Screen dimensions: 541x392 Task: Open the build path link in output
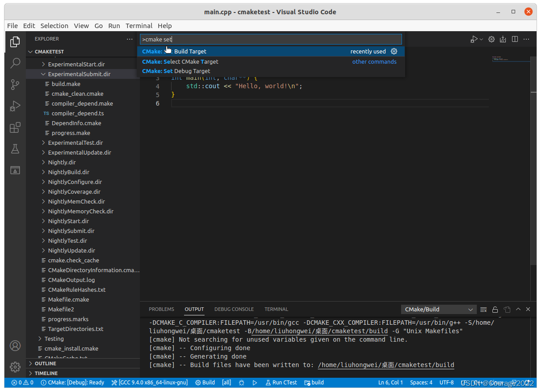pos(386,365)
